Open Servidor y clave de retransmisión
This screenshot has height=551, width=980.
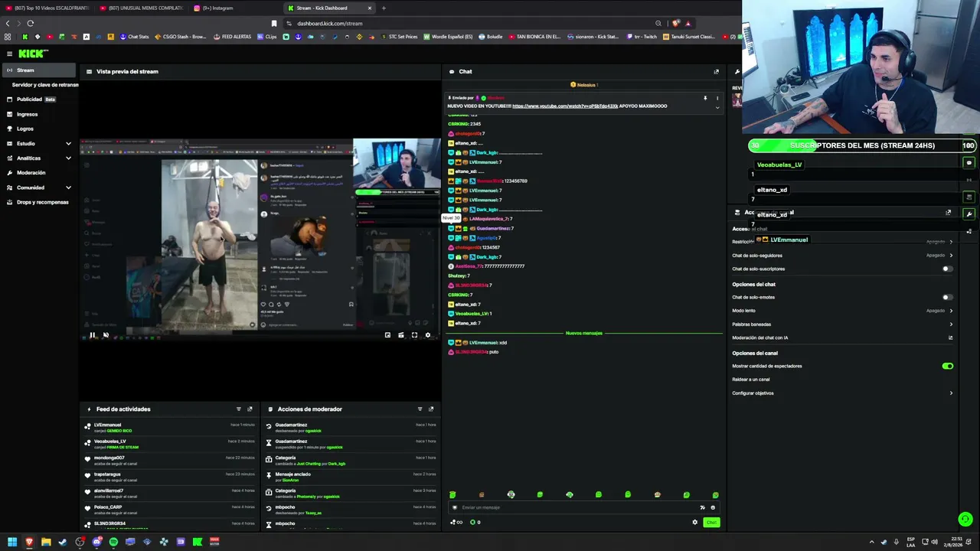tap(45, 85)
